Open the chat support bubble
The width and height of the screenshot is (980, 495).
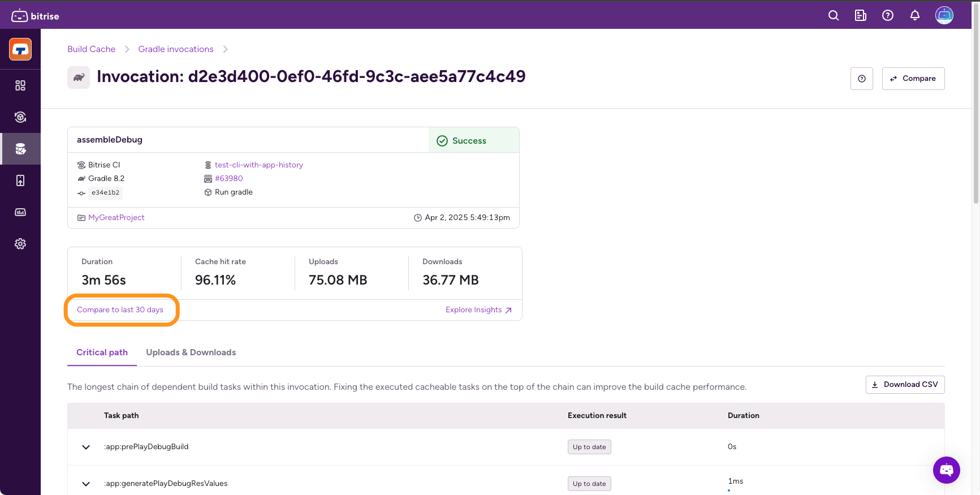pyautogui.click(x=946, y=470)
